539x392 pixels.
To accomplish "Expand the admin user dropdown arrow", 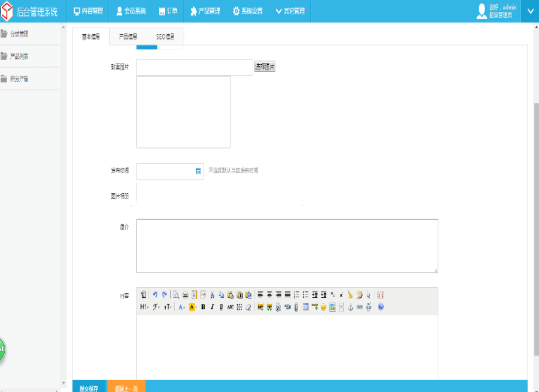I will coord(530,11).
